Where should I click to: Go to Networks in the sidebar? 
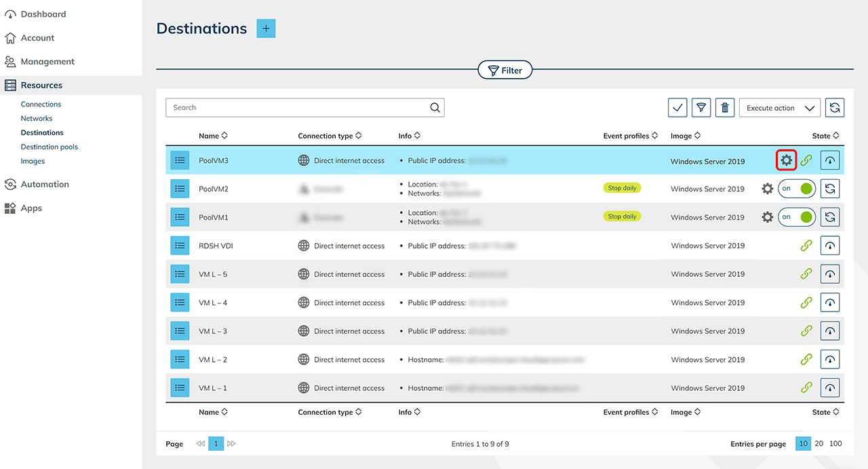[37, 118]
